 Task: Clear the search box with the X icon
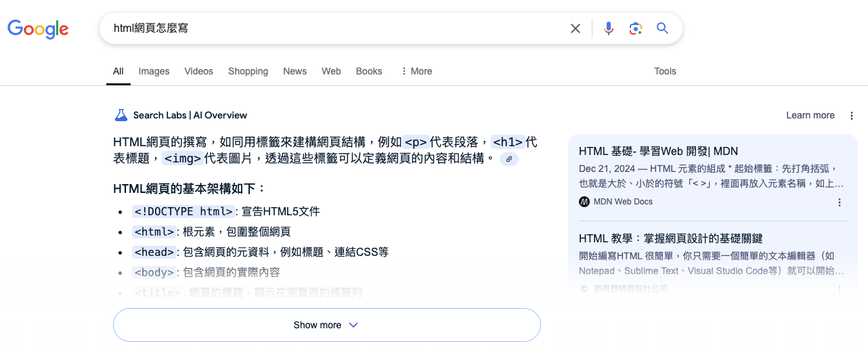[576, 28]
